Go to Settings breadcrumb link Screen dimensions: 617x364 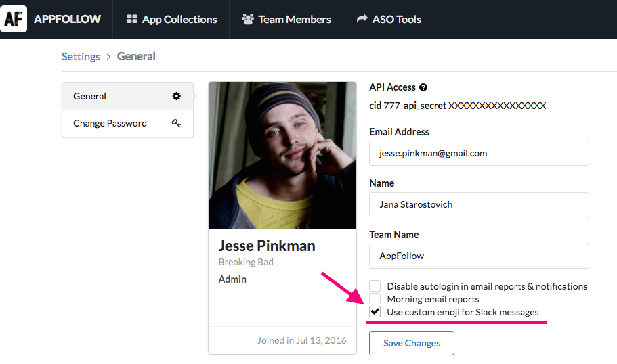coord(81,57)
